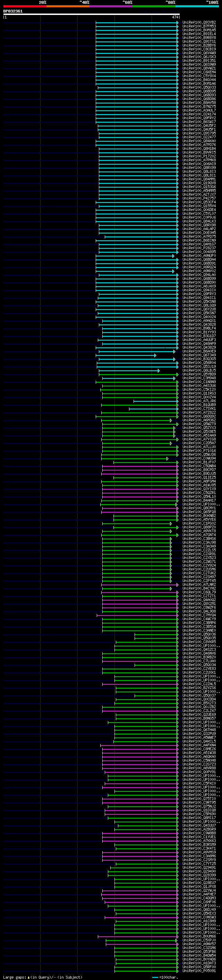Select hit UniRef100_A7LJR6
222x980 pixels.
tap(199, 401)
